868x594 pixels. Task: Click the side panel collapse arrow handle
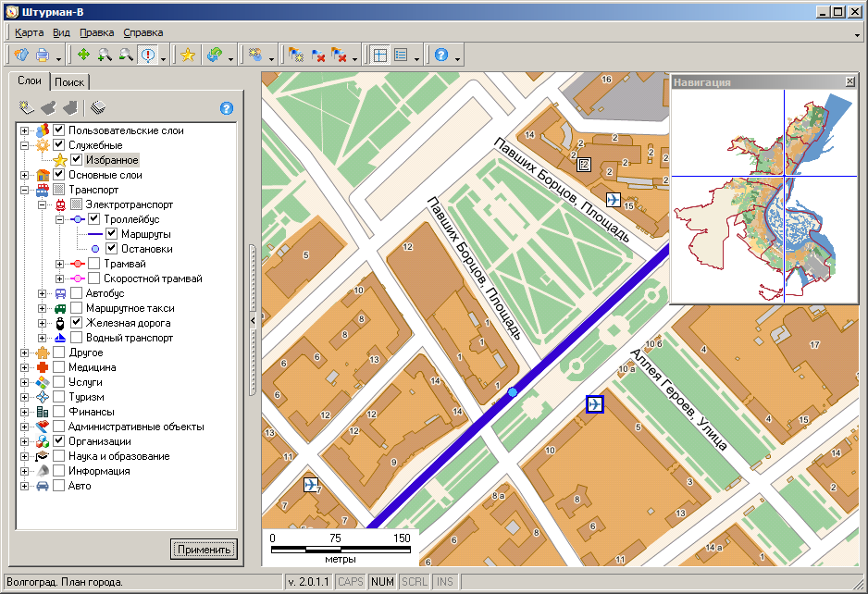[253, 320]
